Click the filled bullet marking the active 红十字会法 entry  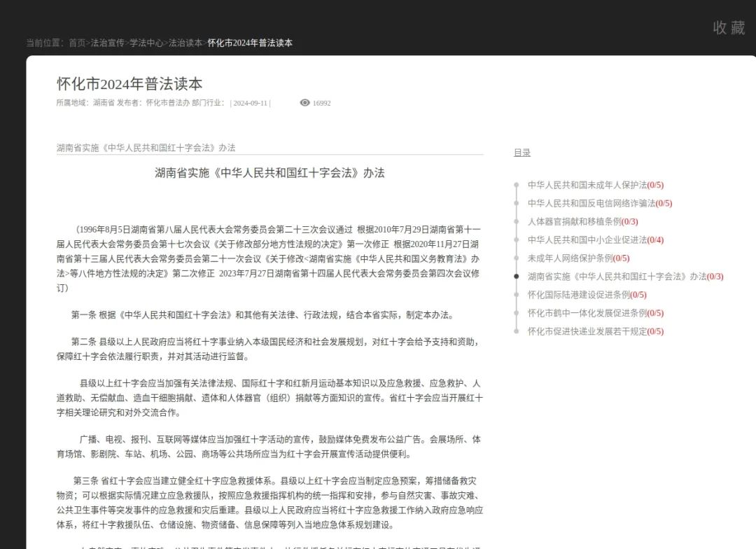click(517, 277)
